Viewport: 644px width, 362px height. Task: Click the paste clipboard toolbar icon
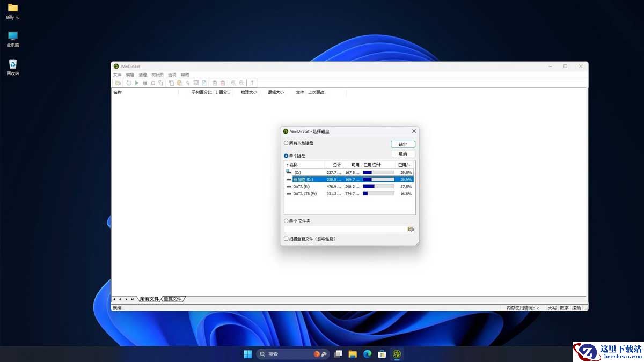[179, 83]
